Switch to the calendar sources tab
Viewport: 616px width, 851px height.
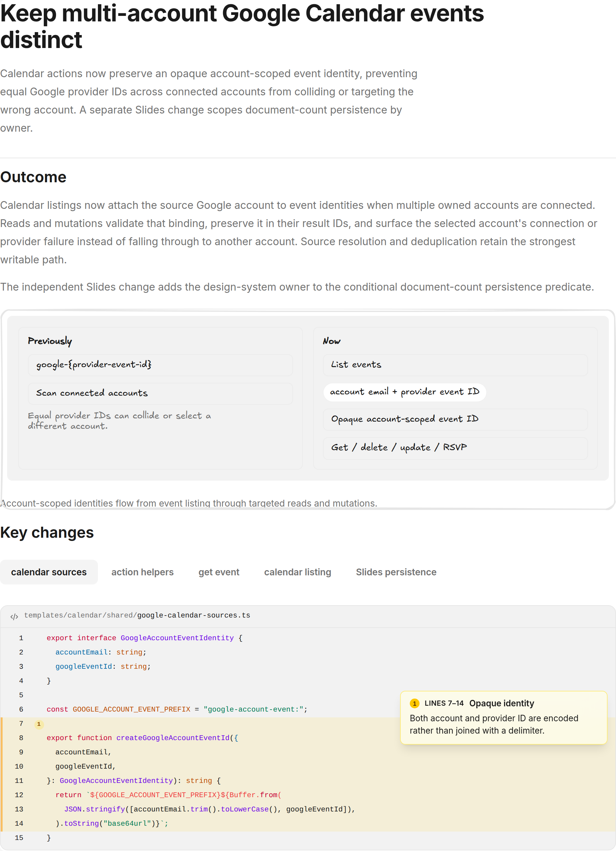(49, 572)
